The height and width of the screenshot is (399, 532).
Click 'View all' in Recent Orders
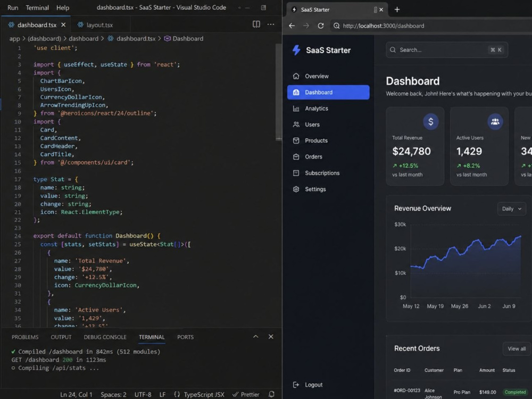coord(517,349)
